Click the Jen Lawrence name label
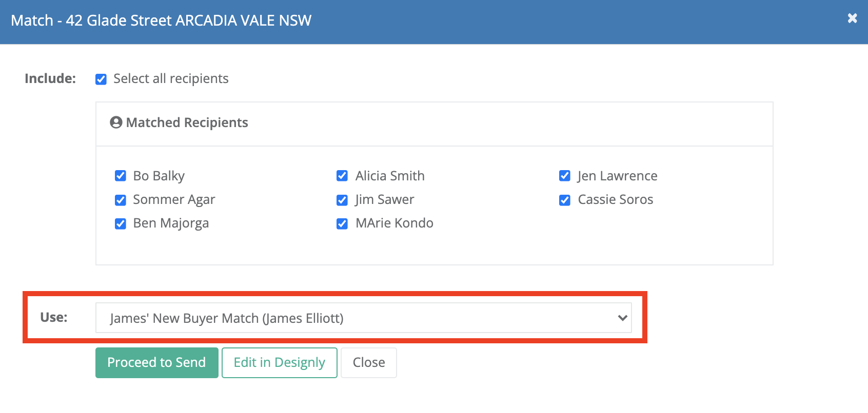 point(617,176)
